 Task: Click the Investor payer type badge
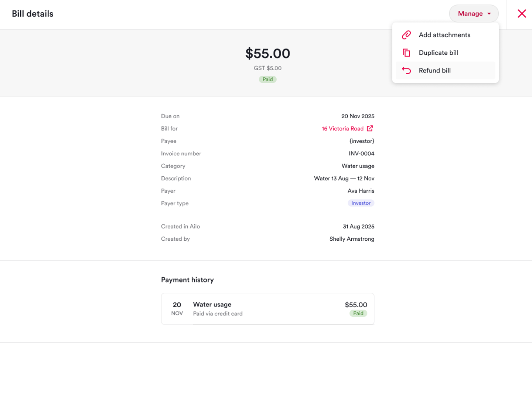(361, 203)
